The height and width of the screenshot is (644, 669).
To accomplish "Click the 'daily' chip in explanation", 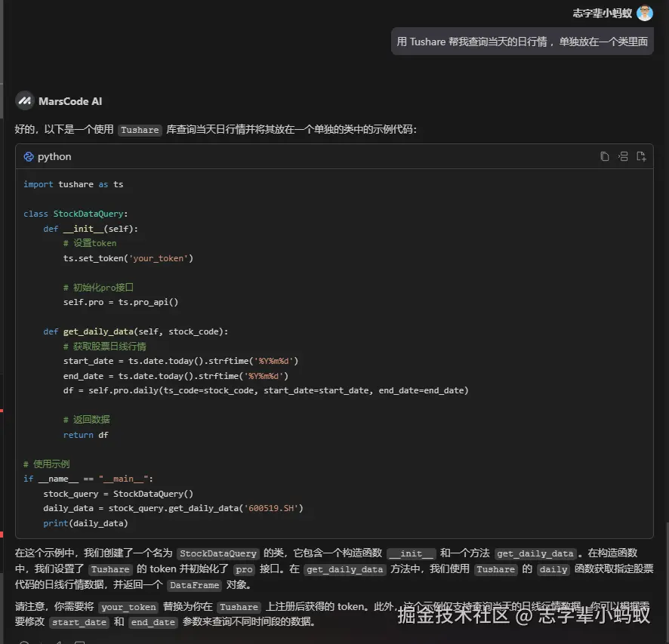I will tap(553, 569).
